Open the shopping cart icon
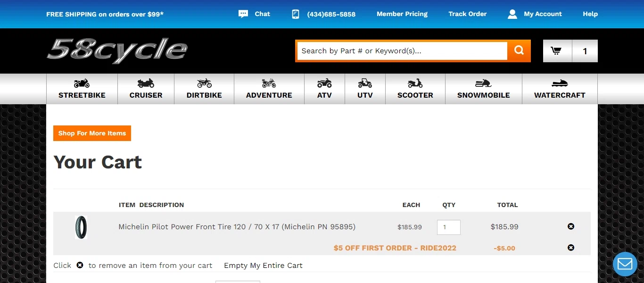Image resolution: width=644 pixels, height=283 pixels. (x=557, y=51)
